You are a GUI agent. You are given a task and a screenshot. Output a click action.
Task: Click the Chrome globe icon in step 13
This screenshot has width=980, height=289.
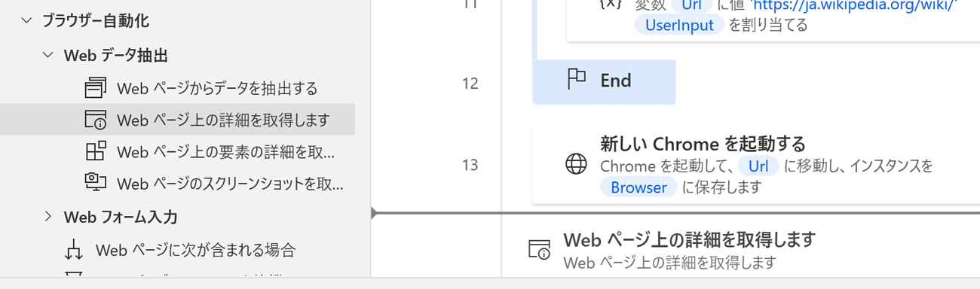[577, 164]
